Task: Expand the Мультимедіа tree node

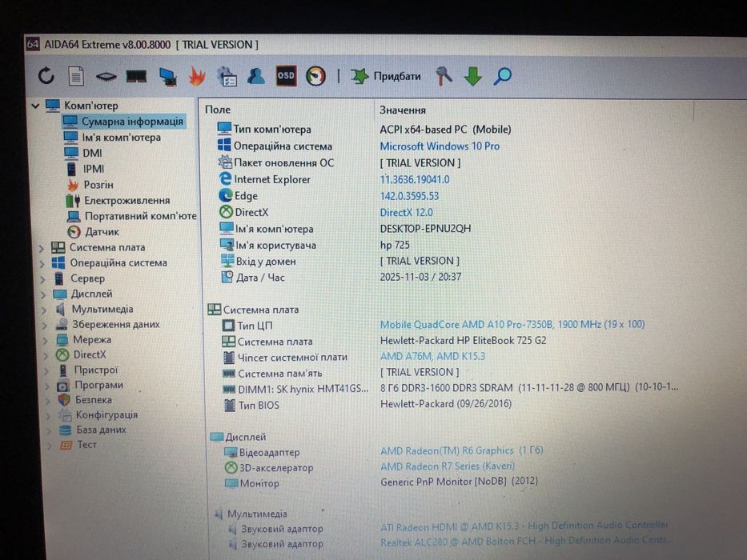Action: click(44, 310)
